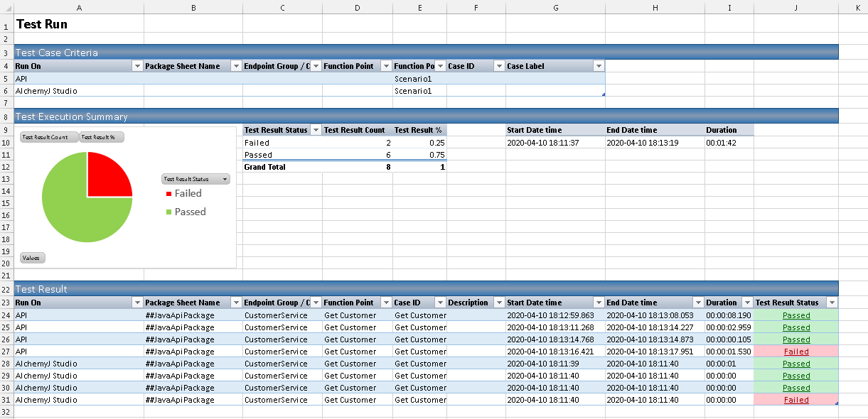Open Test Result Status chart legend dropdown

click(x=225, y=180)
